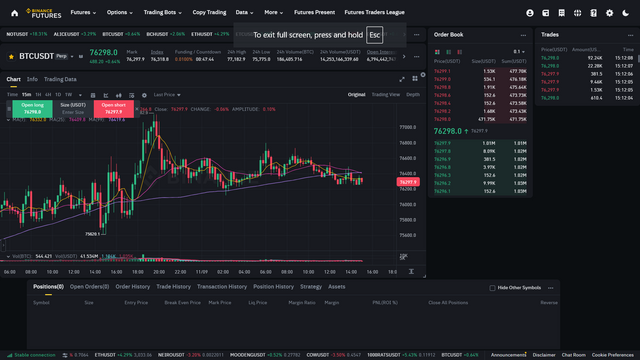The width and height of the screenshot is (640, 360).
Task: Open the Options dropdown menu
Action: (x=120, y=13)
